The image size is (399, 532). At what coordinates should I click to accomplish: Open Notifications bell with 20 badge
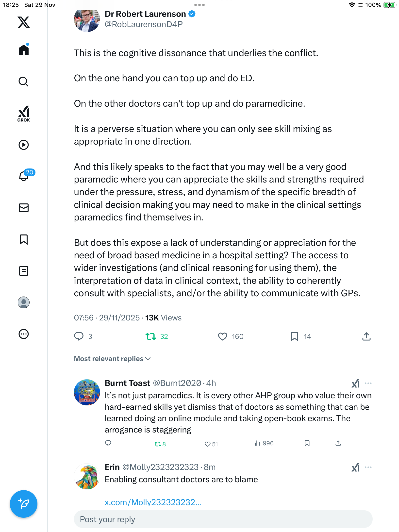coord(24,176)
